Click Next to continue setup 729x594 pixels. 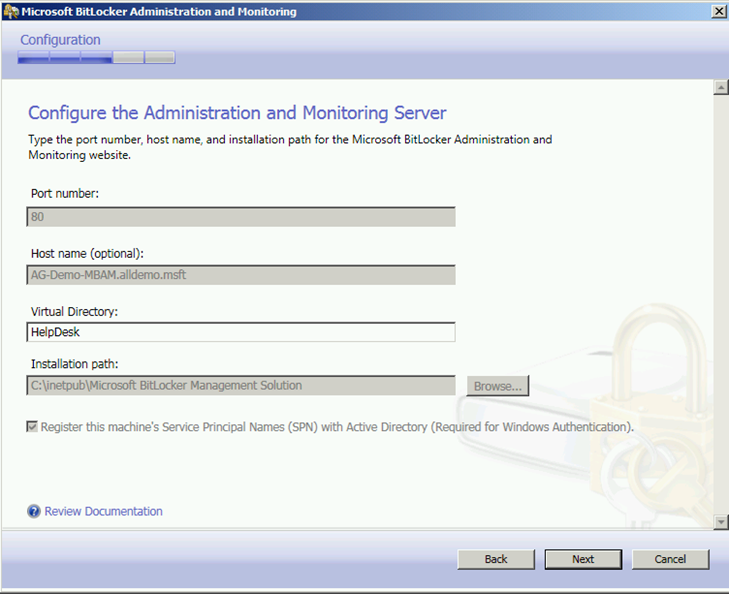583,559
